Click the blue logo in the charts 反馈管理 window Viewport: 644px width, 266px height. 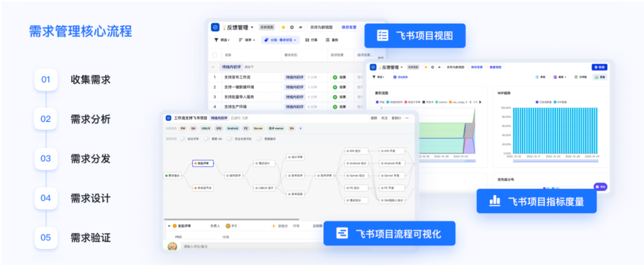point(373,67)
